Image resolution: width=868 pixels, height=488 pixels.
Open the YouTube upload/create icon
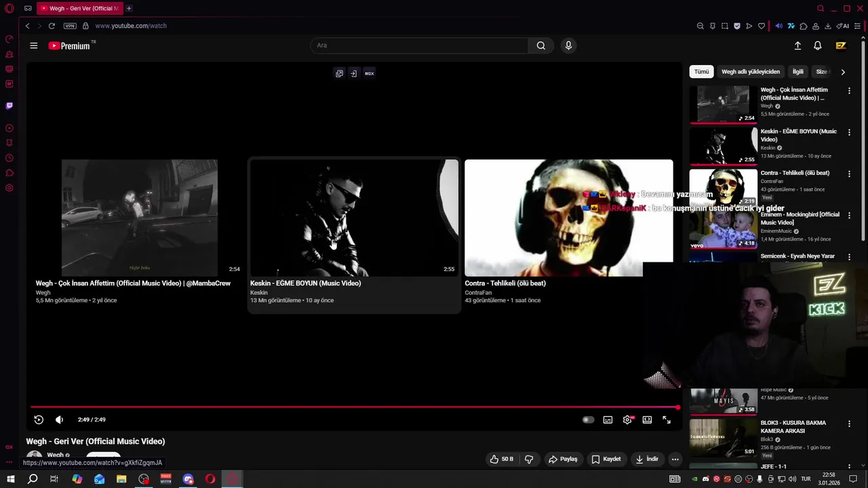click(x=797, y=45)
